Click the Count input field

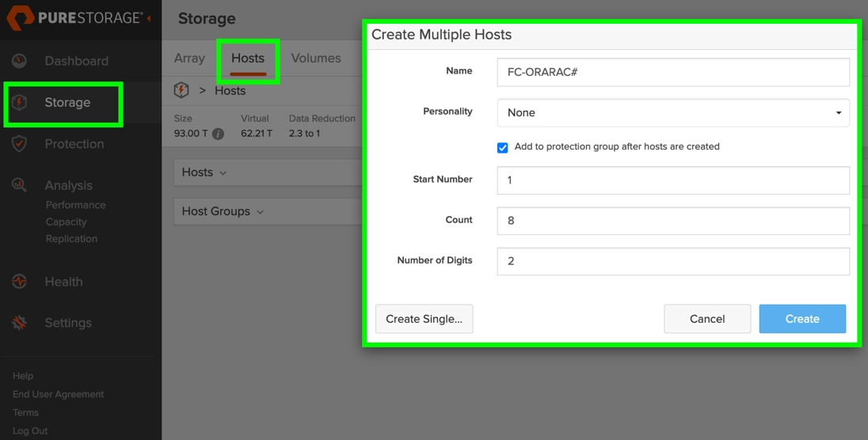(672, 220)
